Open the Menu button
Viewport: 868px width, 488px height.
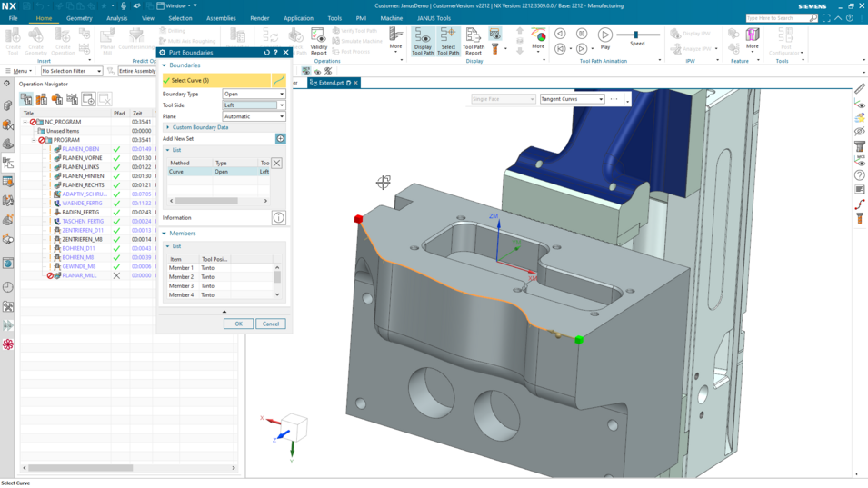click(x=18, y=71)
